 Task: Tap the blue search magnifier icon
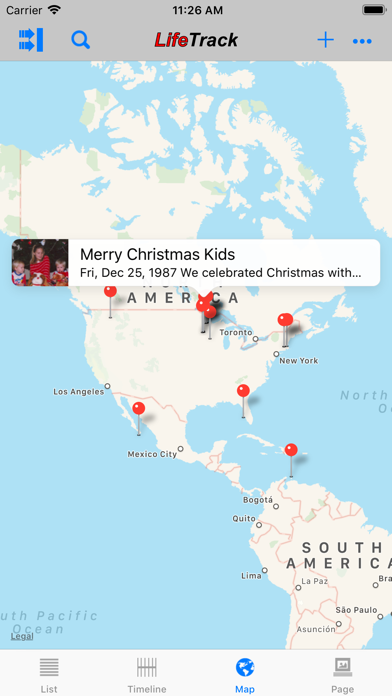80,40
